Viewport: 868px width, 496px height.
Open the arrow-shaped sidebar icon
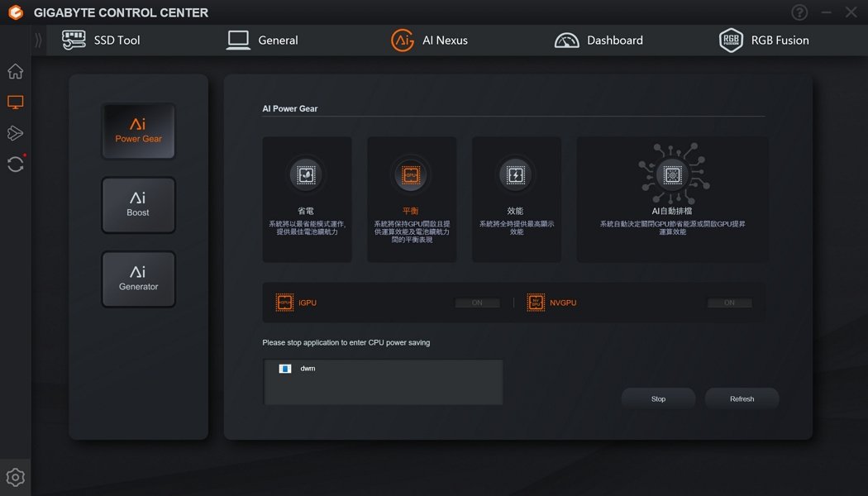(x=16, y=133)
